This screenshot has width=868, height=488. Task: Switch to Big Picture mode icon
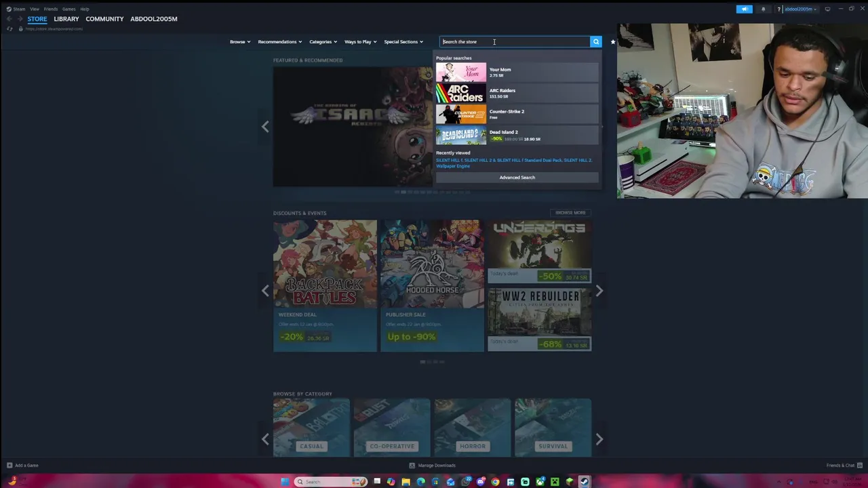coord(827,9)
